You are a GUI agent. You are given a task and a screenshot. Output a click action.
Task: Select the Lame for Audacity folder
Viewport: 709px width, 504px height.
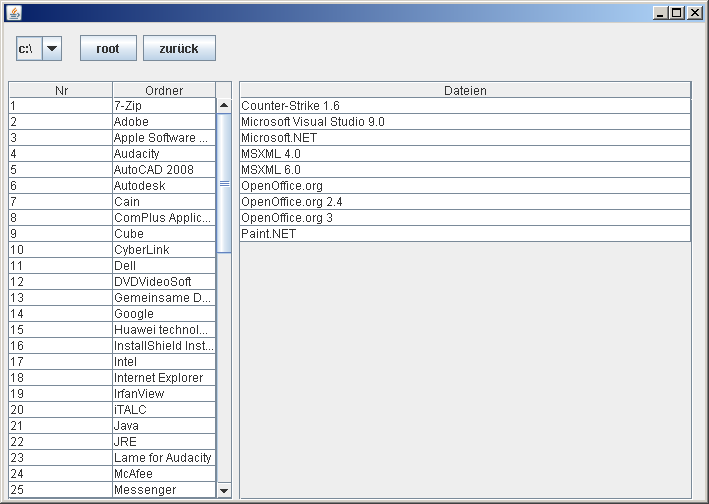(x=164, y=458)
